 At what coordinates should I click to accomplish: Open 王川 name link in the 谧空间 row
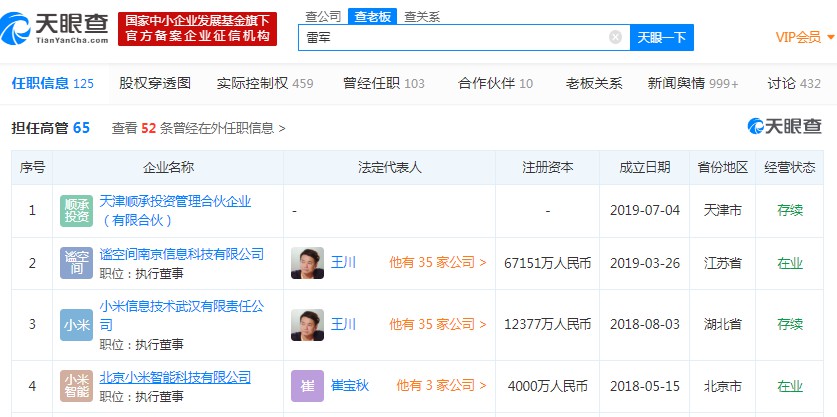[343, 263]
